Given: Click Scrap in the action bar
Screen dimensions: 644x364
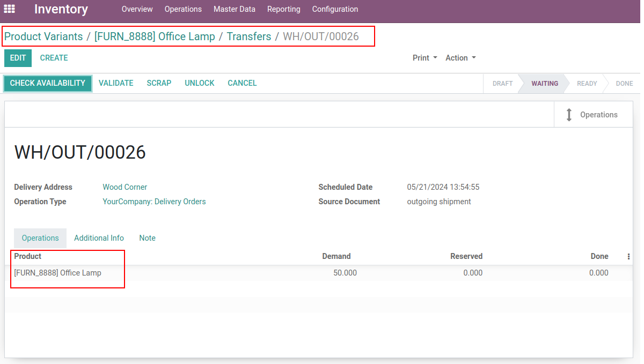Looking at the screenshot, I should click(x=159, y=83).
